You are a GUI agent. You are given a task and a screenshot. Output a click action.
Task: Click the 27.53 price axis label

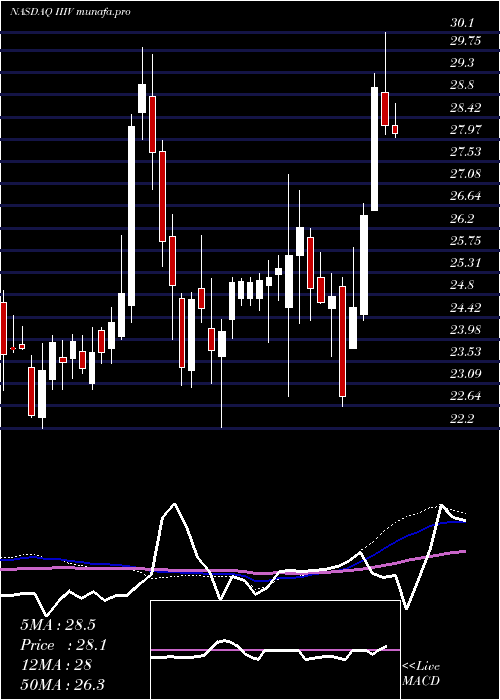tap(465, 152)
